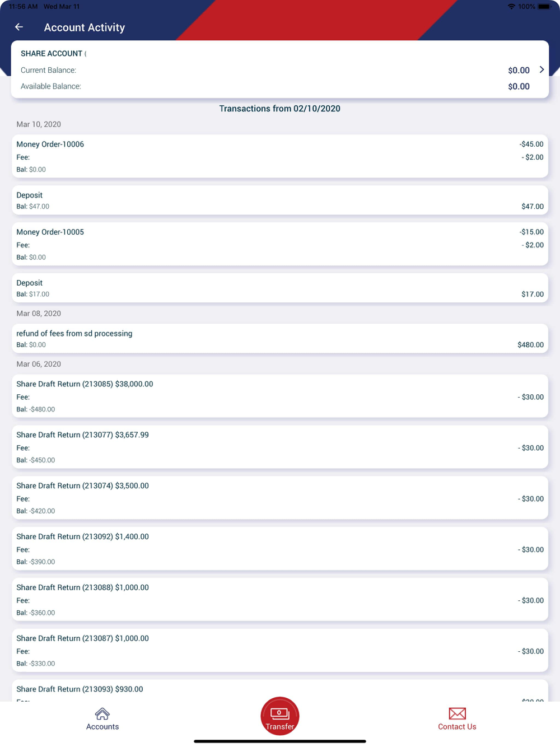Screen dimensions: 560x747
Task: Open Share Draft Return (213077) entry
Action: click(280, 447)
